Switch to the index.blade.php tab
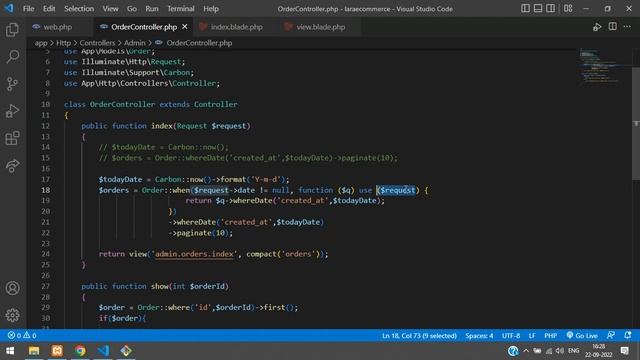Viewport: 640px width, 360px height. pos(236,27)
